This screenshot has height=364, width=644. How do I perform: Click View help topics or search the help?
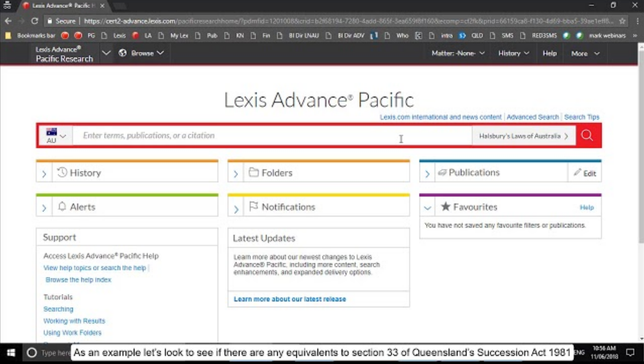pyautogui.click(x=94, y=268)
